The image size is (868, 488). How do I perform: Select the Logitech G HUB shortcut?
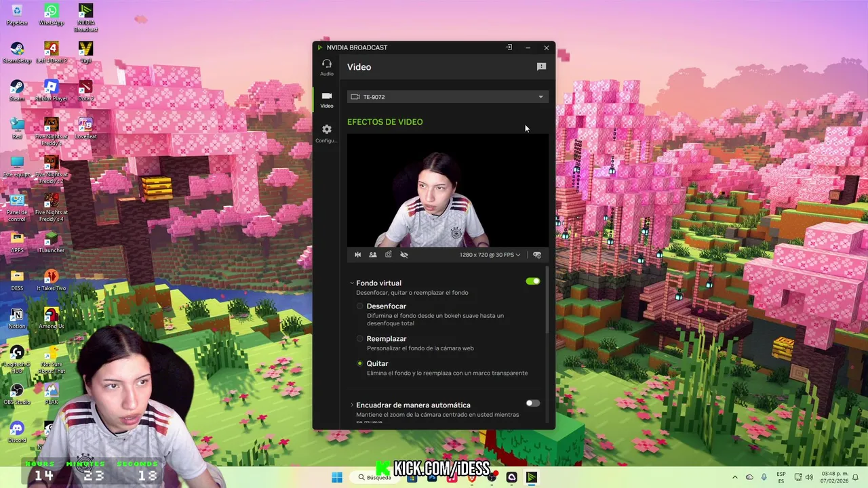click(x=17, y=359)
